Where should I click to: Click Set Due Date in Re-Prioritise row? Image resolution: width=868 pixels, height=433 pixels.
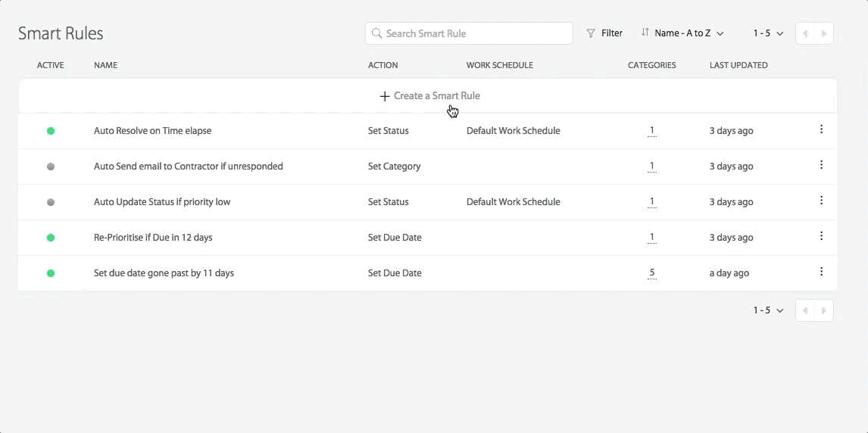(395, 237)
